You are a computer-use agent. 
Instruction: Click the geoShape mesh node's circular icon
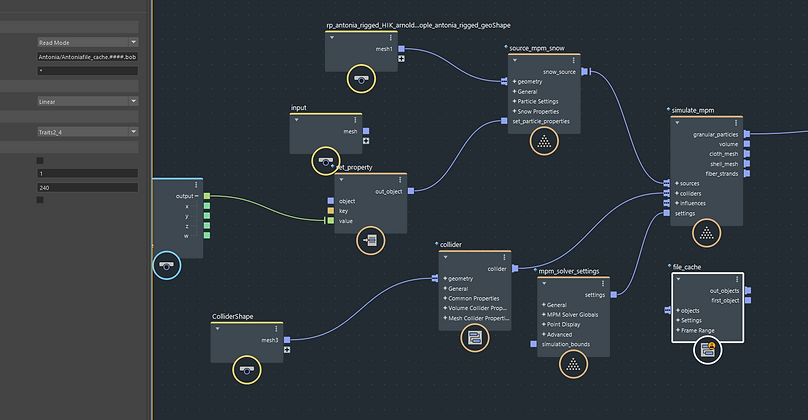coord(361,79)
